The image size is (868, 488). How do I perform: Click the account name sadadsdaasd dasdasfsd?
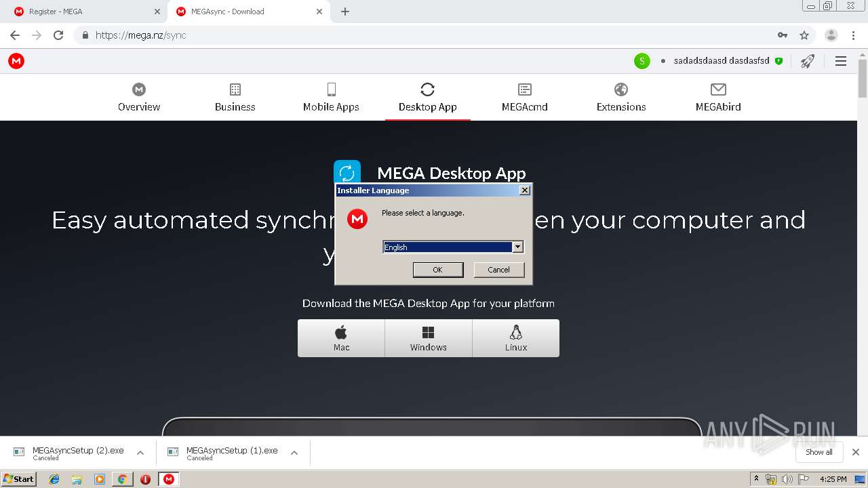722,61
